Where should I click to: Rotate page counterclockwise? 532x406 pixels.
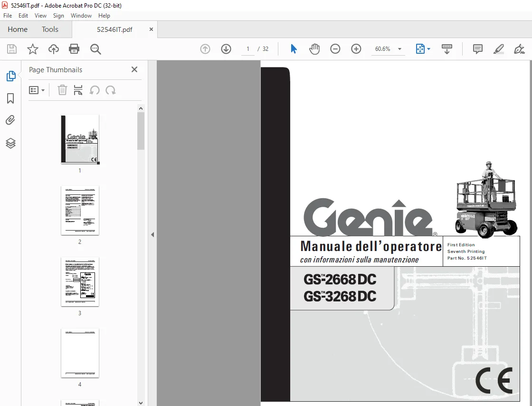[95, 90]
